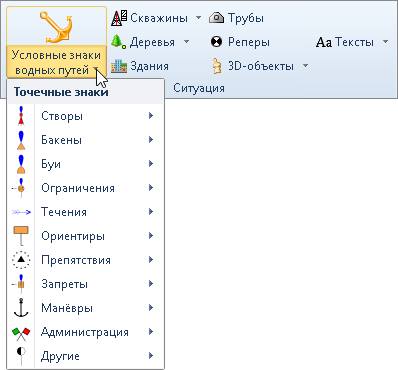Screen dimensions: 398x370
Task: Click the Здания button label
Action: 149,66
